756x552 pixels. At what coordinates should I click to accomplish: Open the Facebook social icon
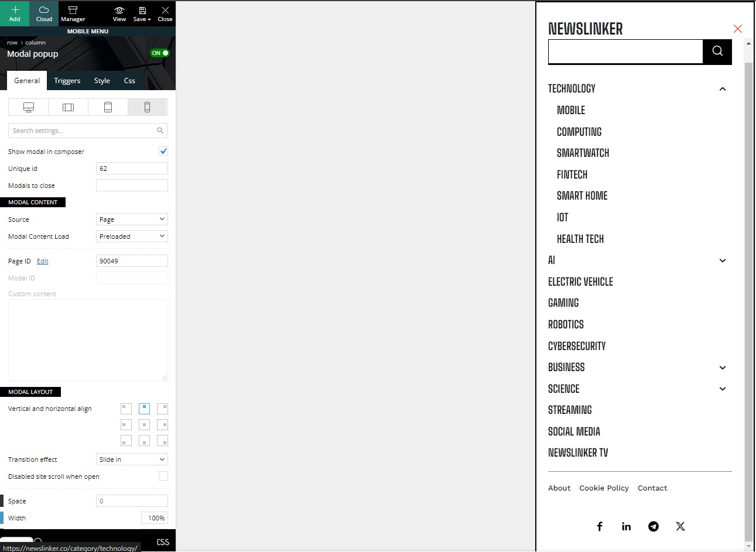[x=600, y=526]
